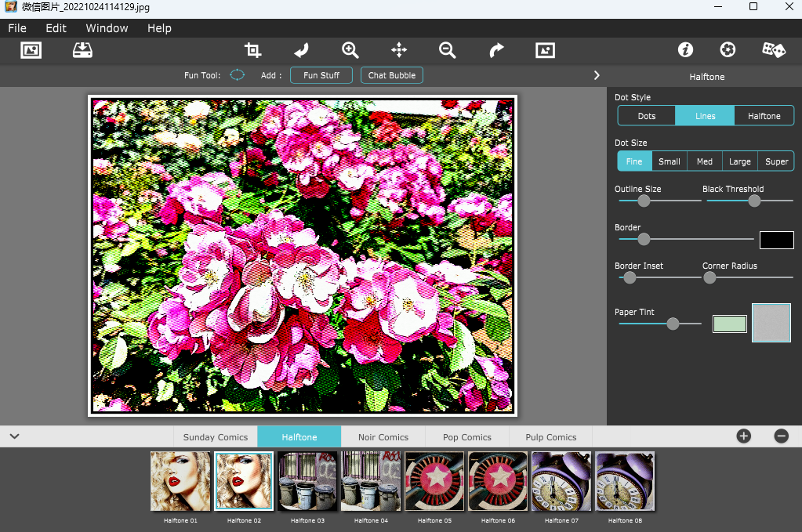Open the settings gear icon
This screenshot has height=532, width=802.
tap(728, 49)
